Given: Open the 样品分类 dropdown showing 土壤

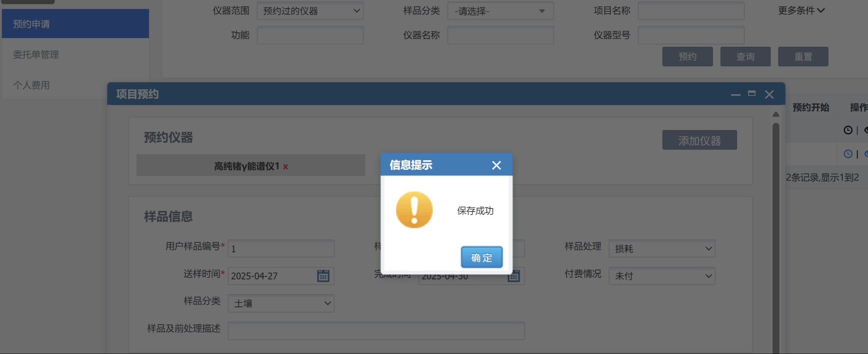Looking at the screenshot, I should [281, 303].
